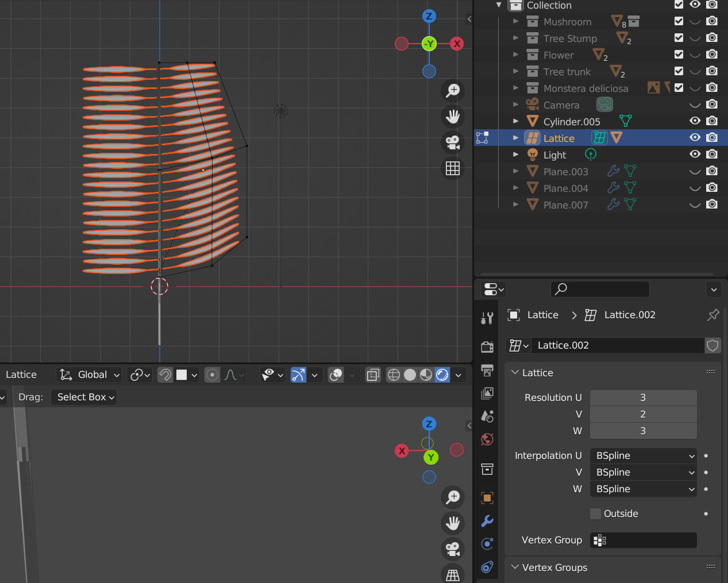The height and width of the screenshot is (583, 728).
Task: Click the Z axis on the upper viewport gizmo
Action: click(429, 16)
